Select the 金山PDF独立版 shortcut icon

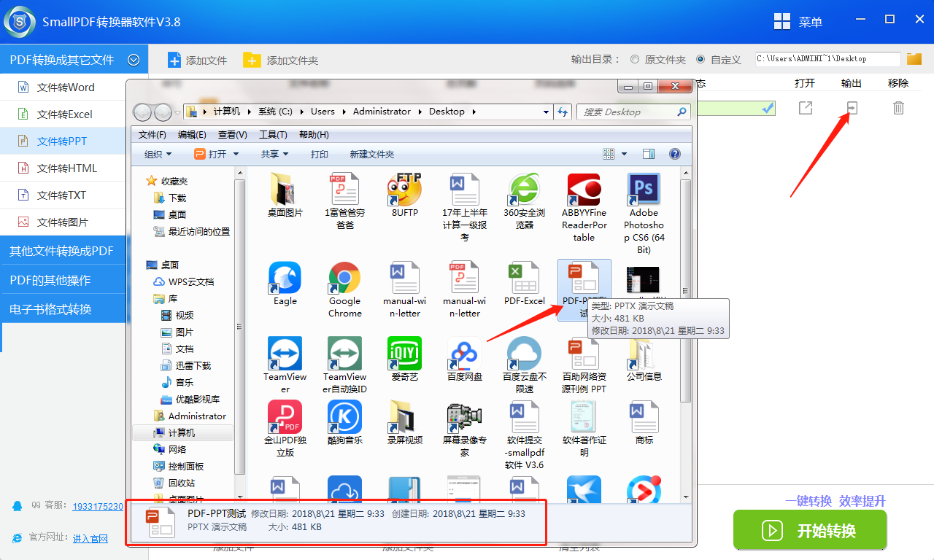click(285, 416)
